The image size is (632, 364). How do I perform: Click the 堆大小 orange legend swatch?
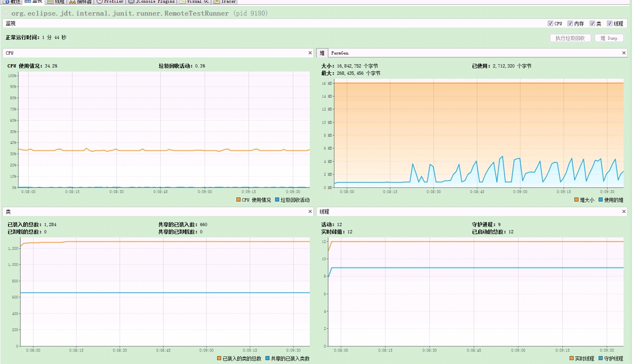tap(576, 200)
